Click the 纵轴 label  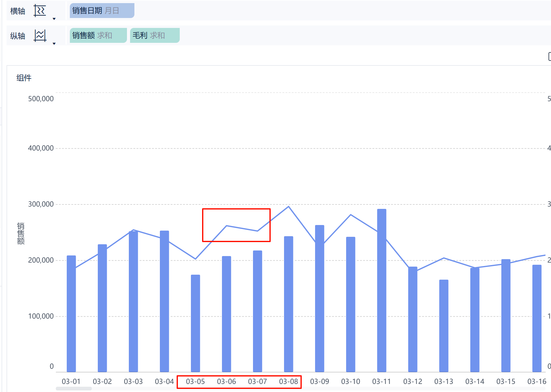[x=18, y=36]
